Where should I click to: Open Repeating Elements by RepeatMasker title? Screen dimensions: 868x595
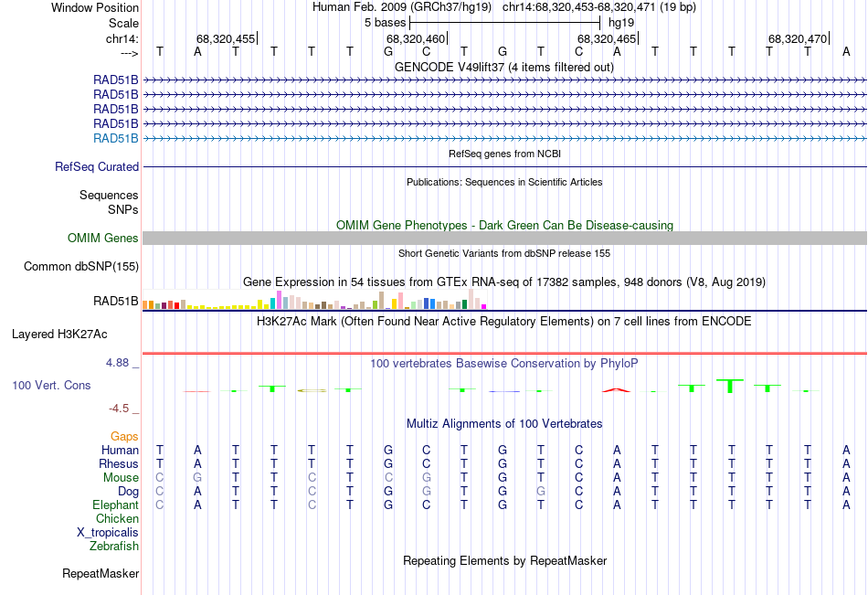tap(505, 560)
